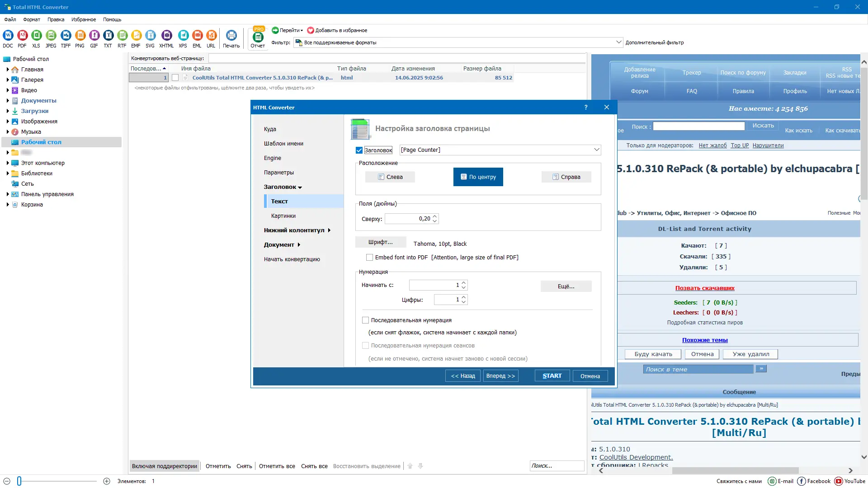Tick Последовательная нумерация checkbox
Image resolution: width=868 pixels, height=488 pixels.
tap(366, 320)
